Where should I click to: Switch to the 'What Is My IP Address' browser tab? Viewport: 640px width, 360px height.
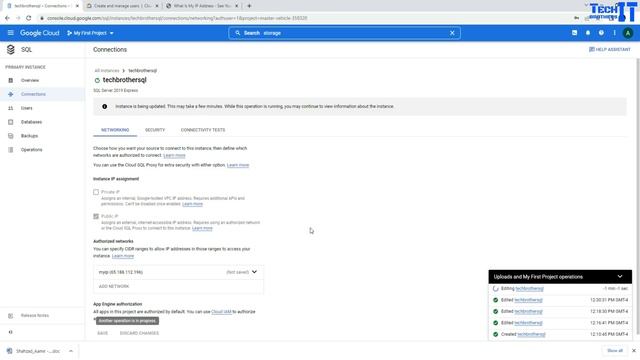(202, 6)
